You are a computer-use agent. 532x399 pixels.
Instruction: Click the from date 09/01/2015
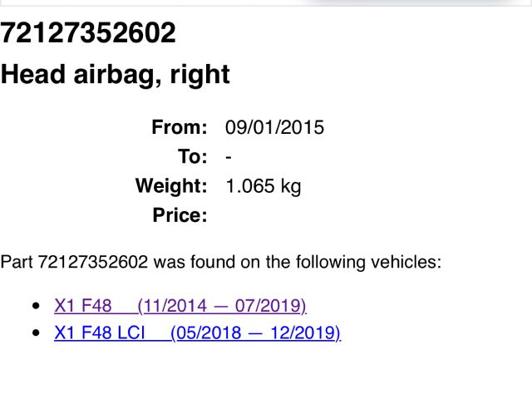coord(274,128)
